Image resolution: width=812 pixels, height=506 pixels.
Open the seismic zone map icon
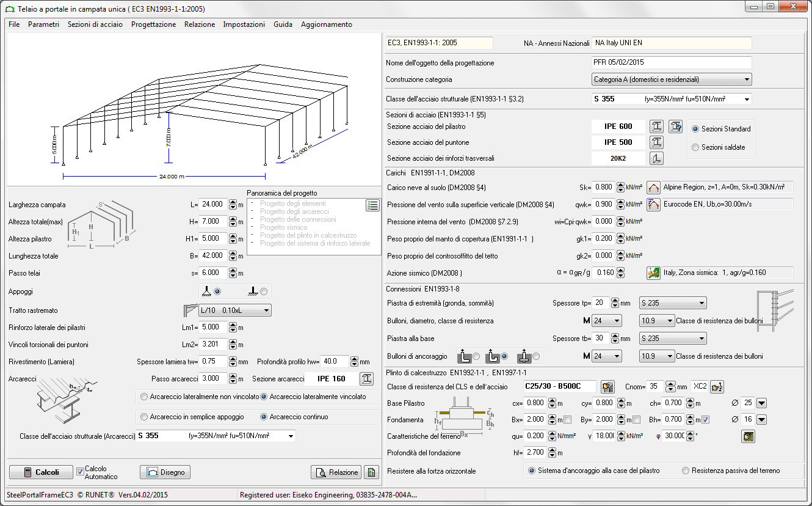pos(654,273)
